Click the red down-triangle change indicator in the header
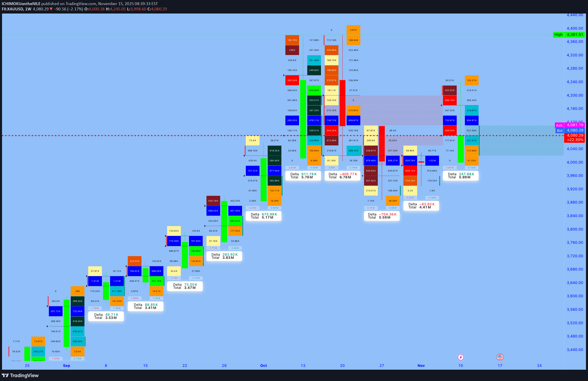Screen dimensions: 588x381 tap(51, 9)
